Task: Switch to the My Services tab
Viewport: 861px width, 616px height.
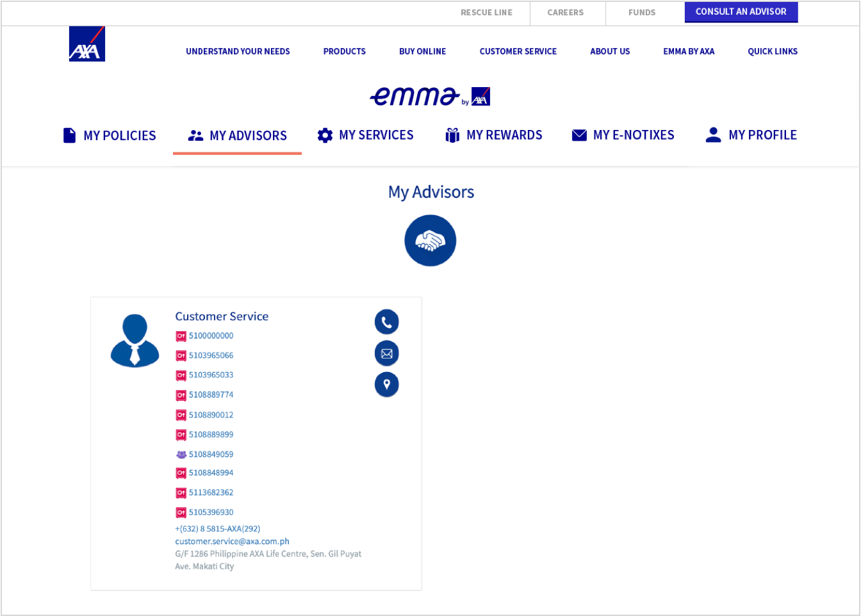Action: [366, 135]
